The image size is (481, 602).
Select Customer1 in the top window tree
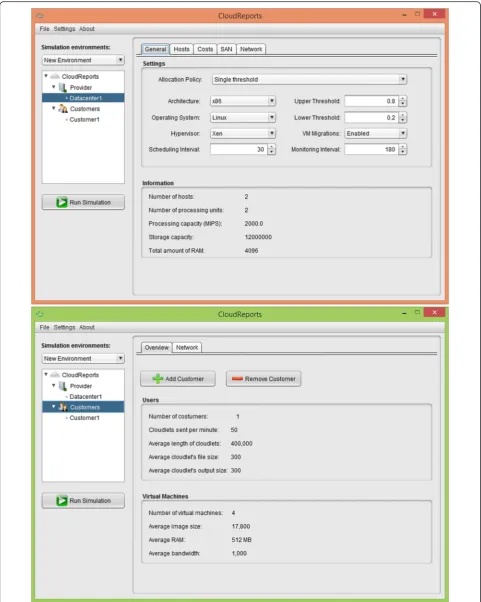point(84,119)
